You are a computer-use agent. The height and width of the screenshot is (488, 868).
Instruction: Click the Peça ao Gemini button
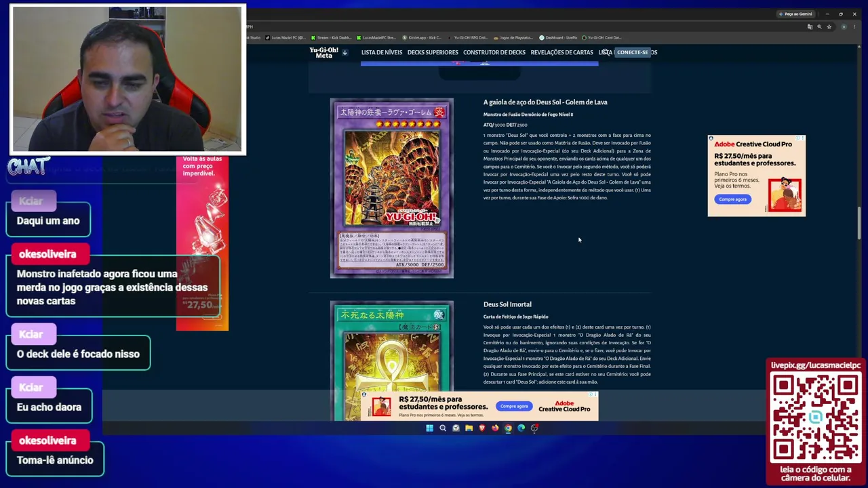point(795,14)
